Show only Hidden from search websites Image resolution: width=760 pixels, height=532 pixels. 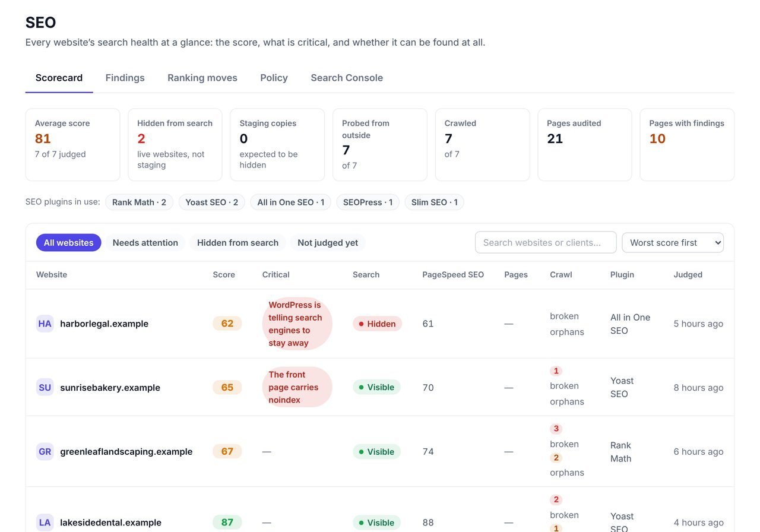click(x=237, y=242)
